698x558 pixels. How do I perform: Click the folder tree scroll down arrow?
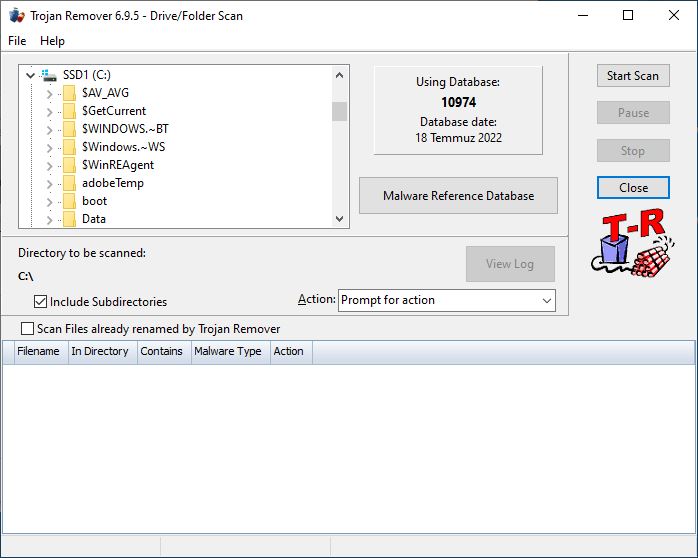tap(339, 218)
